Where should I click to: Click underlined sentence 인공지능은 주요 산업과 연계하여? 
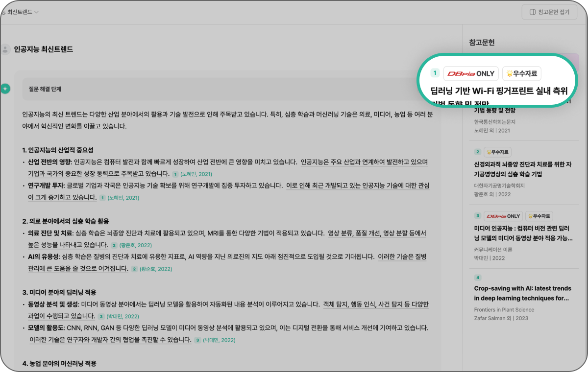(x=365, y=162)
